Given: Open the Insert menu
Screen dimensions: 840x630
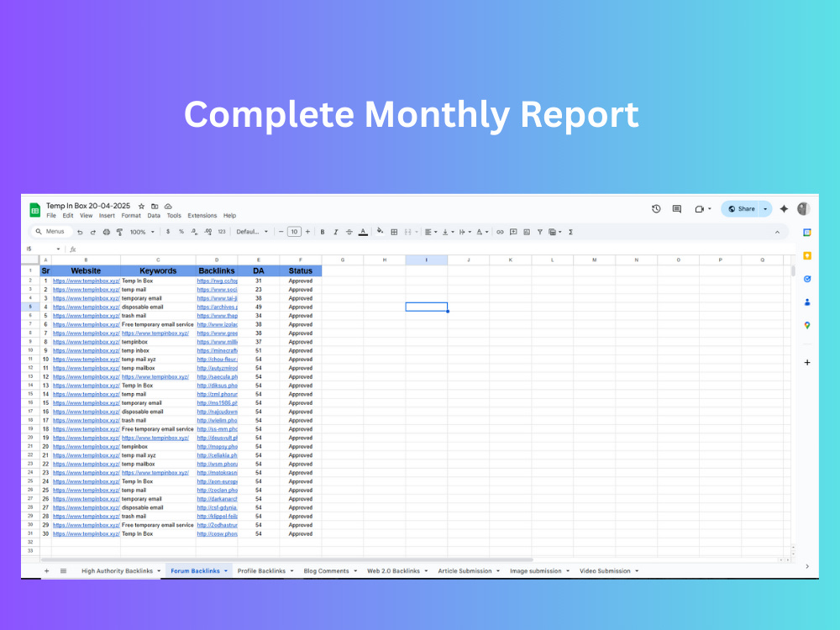Looking at the screenshot, I should pyautogui.click(x=107, y=216).
